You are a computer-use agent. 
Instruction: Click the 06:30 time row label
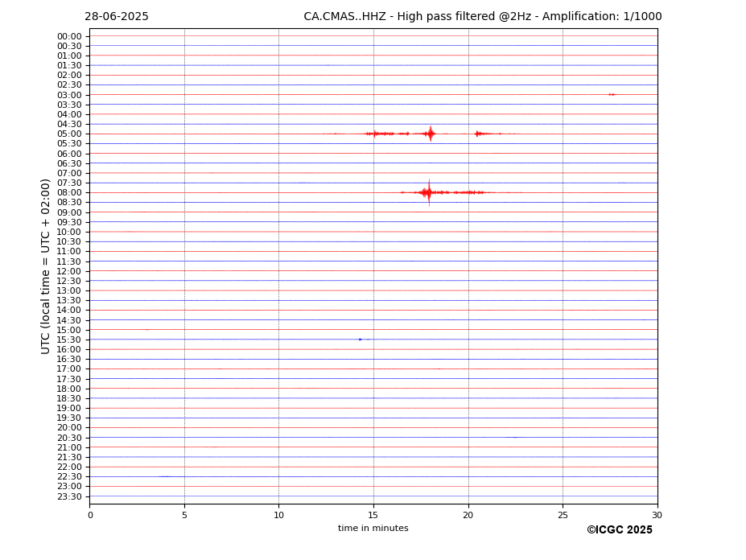tap(69, 163)
